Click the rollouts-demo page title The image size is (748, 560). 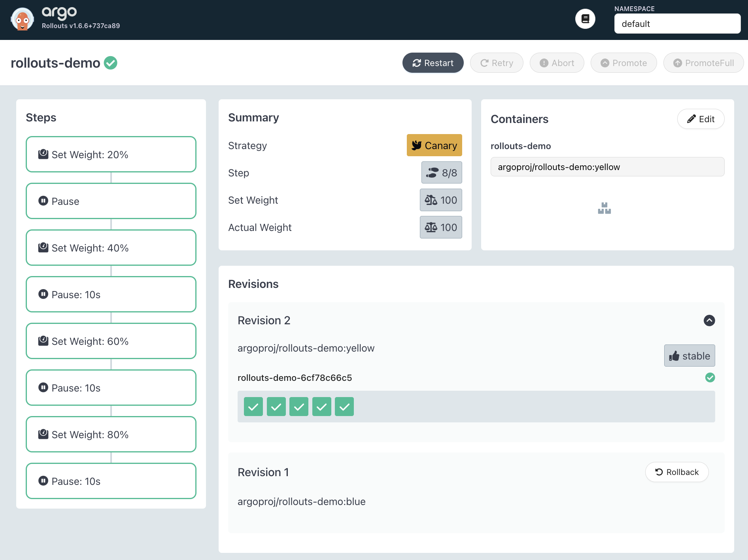(x=55, y=63)
